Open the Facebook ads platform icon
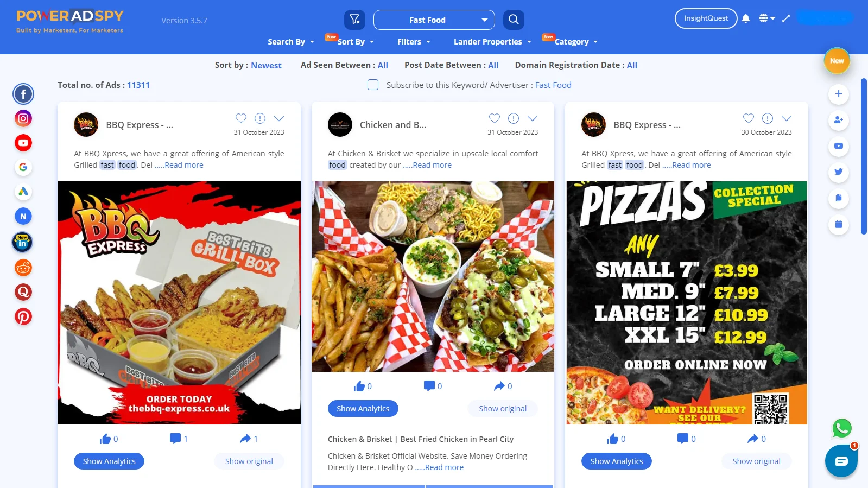The height and width of the screenshot is (488, 868). [23, 94]
